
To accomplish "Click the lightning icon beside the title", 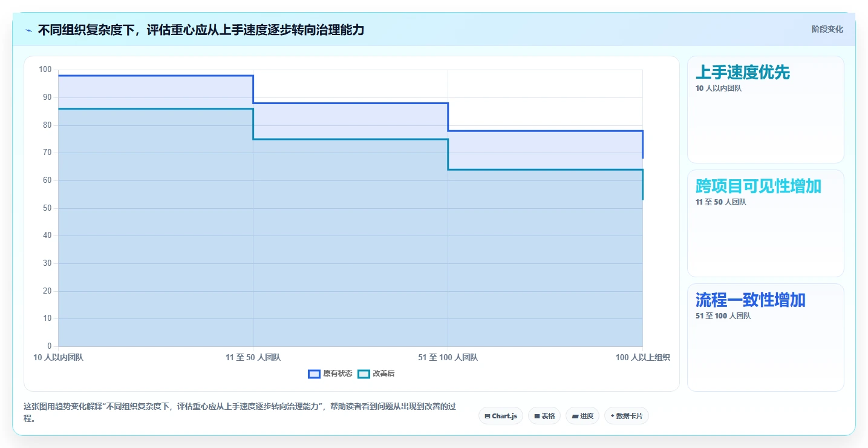I will click(x=29, y=30).
